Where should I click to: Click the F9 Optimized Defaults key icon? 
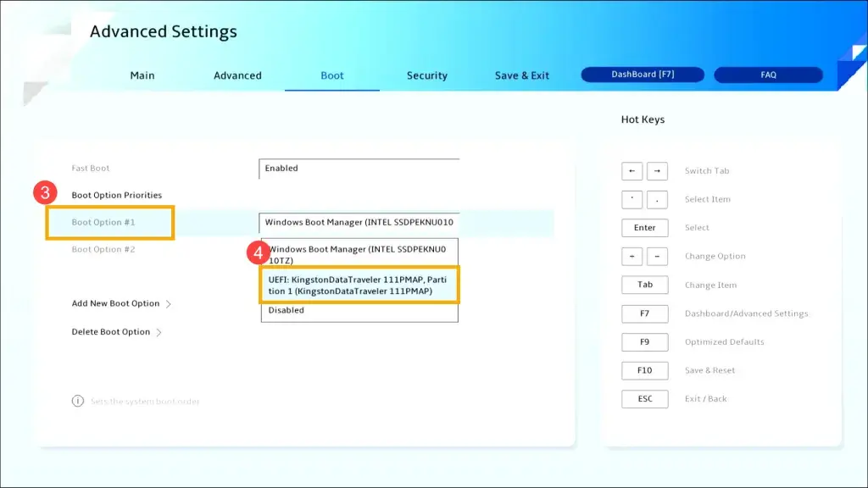(x=644, y=342)
